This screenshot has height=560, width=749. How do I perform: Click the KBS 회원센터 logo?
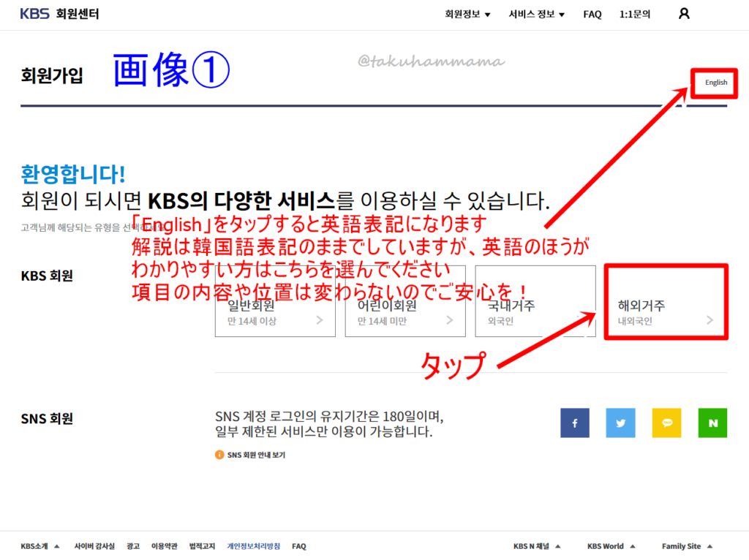(59, 14)
